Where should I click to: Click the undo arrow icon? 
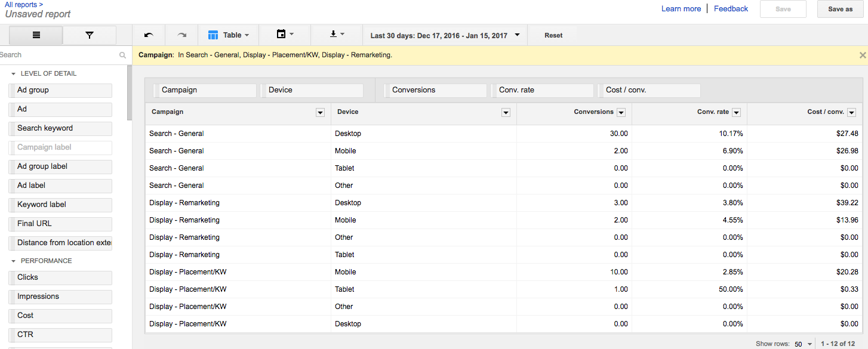[149, 35]
